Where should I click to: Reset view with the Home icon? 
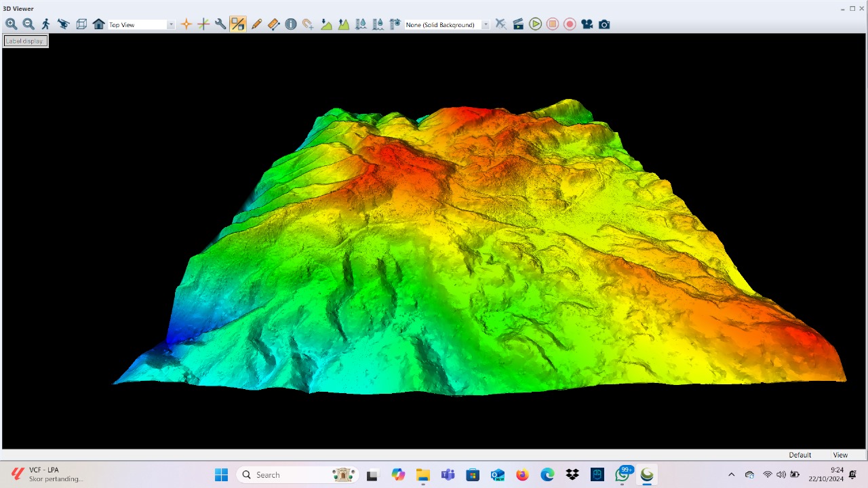click(99, 24)
